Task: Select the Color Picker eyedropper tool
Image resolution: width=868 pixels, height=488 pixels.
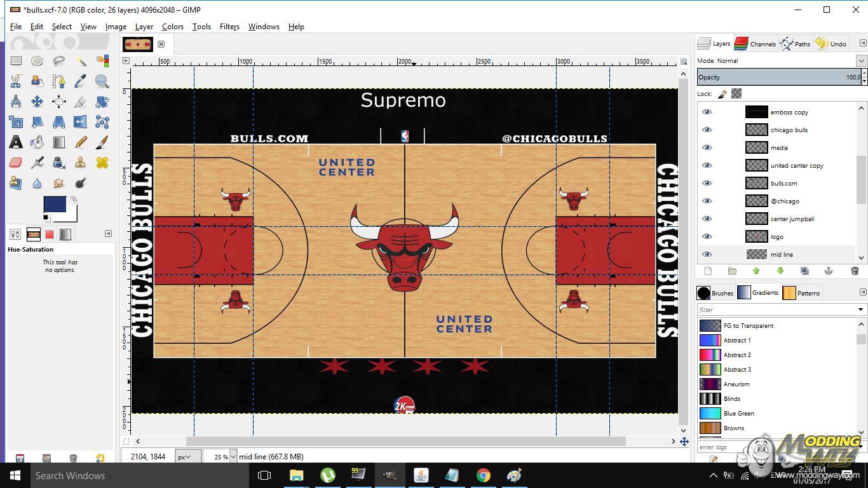Action: point(81,81)
